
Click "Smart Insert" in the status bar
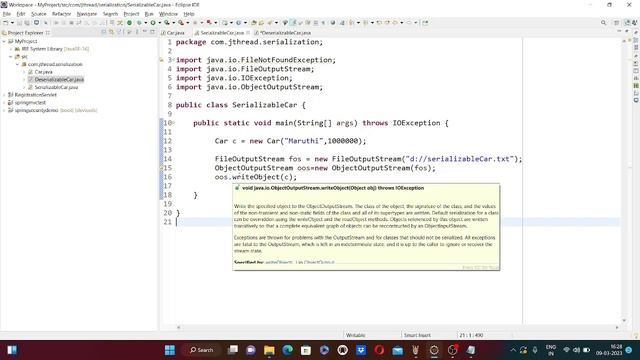point(417,335)
